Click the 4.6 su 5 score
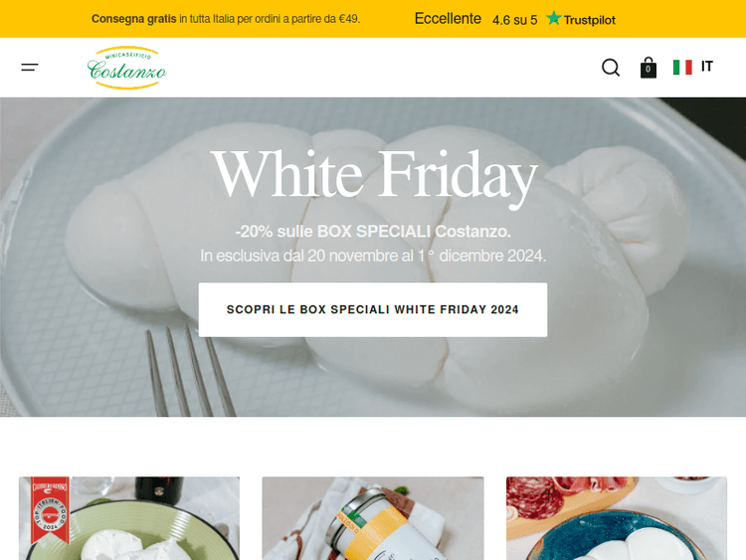The image size is (746, 560). click(x=515, y=20)
